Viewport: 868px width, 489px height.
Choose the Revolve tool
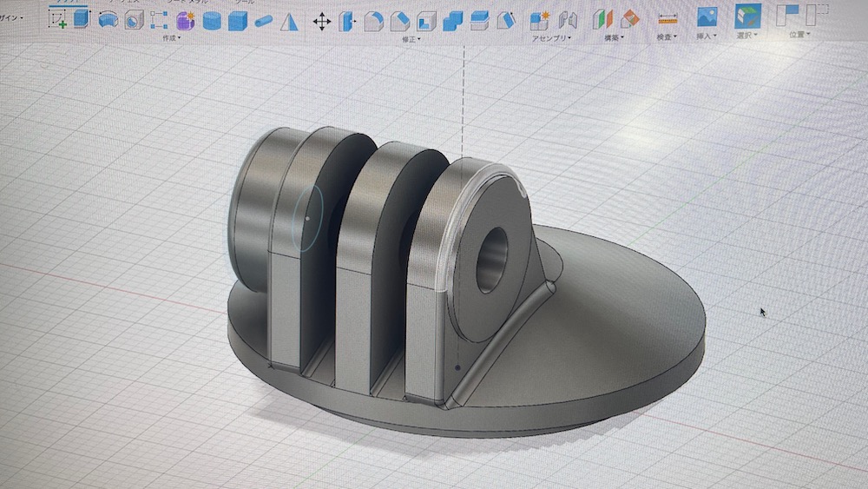coord(108,19)
